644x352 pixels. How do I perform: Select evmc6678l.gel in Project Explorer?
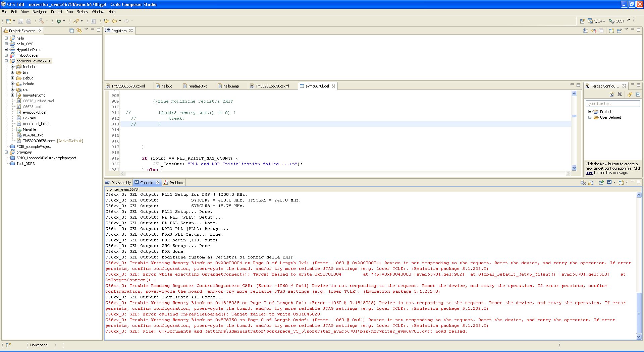pyautogui.click(x=34, y=112)
